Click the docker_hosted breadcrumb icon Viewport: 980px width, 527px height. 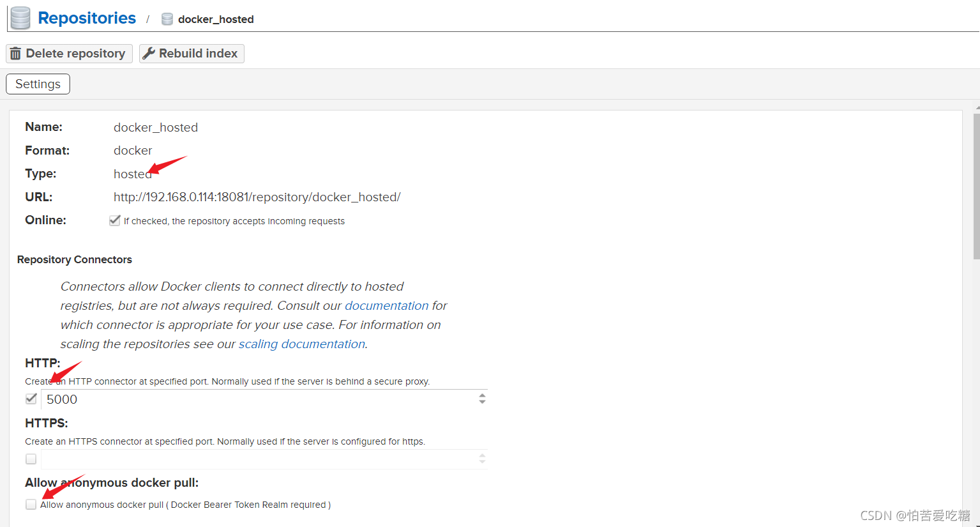pos(167,19)
